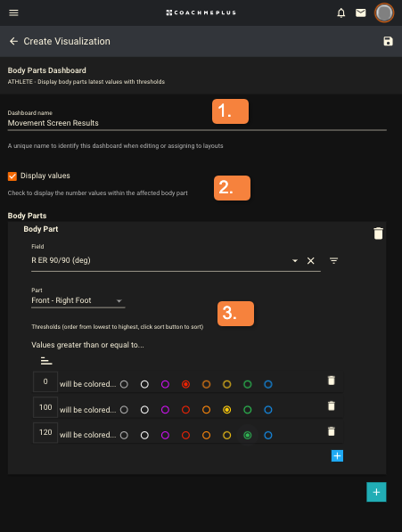
Task: Add a new body part with the teal plus button
Action: (x=376, y=492)
